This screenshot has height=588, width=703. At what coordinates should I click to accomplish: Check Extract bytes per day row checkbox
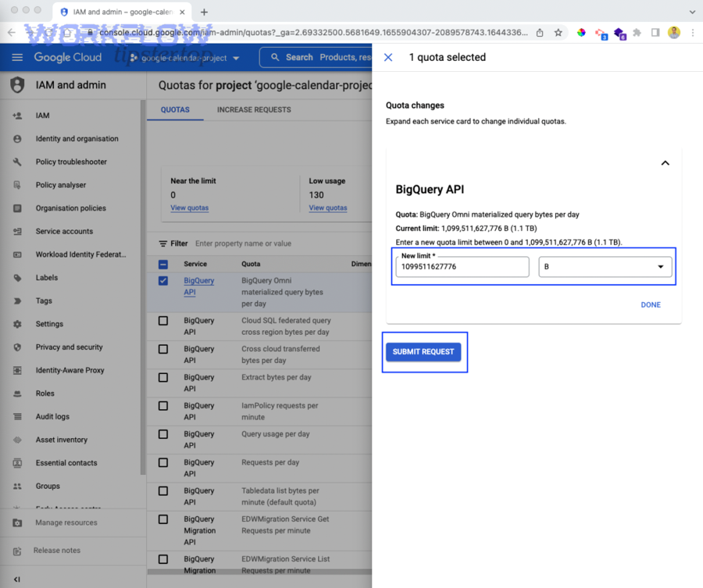(163, 377)
